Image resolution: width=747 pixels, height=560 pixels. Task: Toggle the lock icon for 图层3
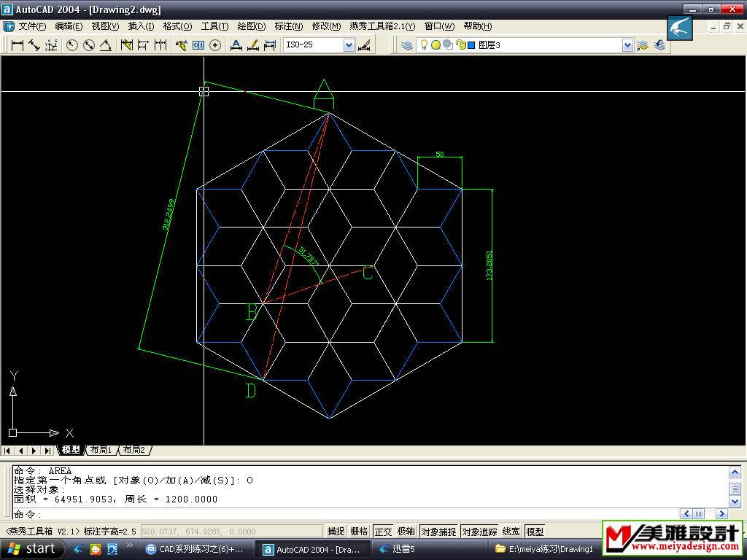coord(460,44)
